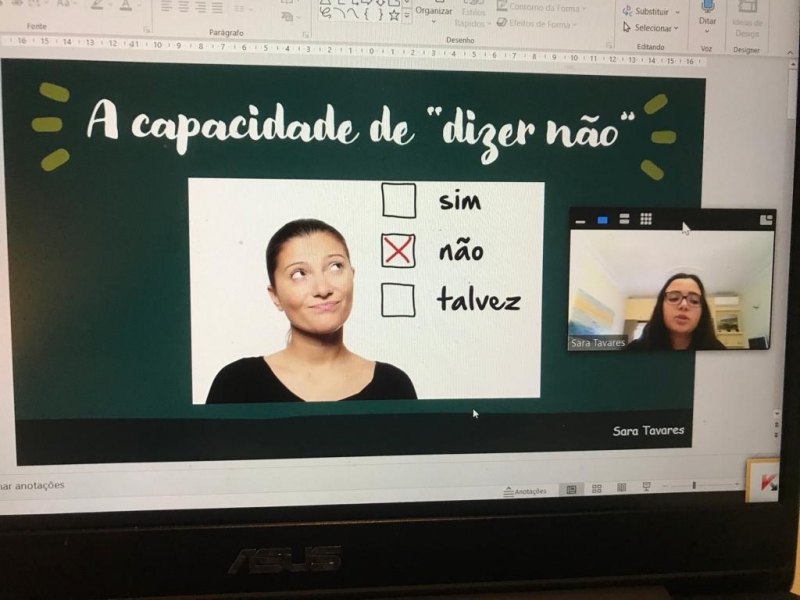This screenshot has width=800, height=600.
Task: Click the Convert to SmartArt icon
Action: (x=288, y=17)
